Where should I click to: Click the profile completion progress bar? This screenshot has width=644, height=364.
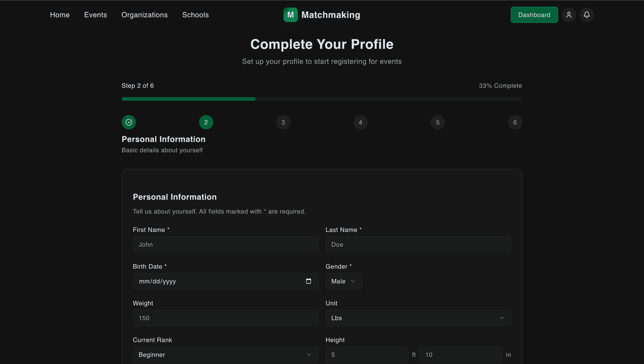point(322,99)
